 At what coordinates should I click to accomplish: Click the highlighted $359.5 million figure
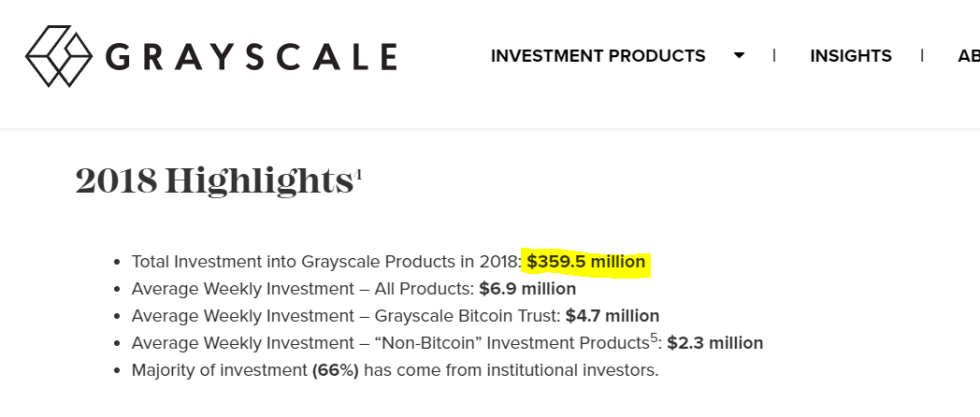[586, 262]
